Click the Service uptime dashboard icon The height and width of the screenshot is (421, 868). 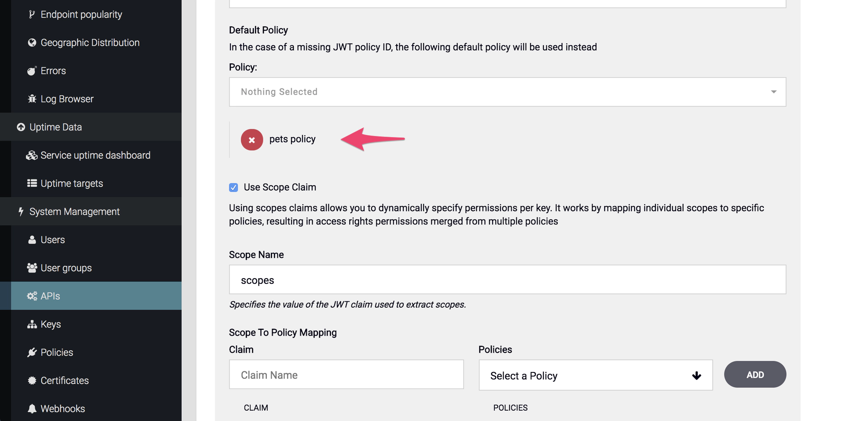click(x=32, y=155)
